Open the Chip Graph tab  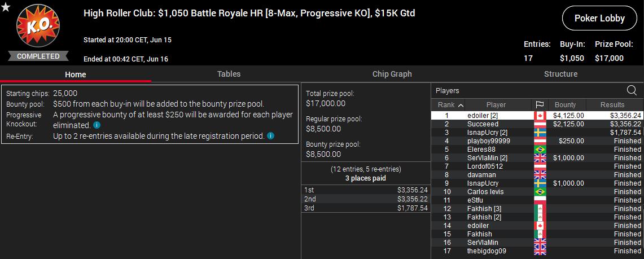[x=392, y=74]
